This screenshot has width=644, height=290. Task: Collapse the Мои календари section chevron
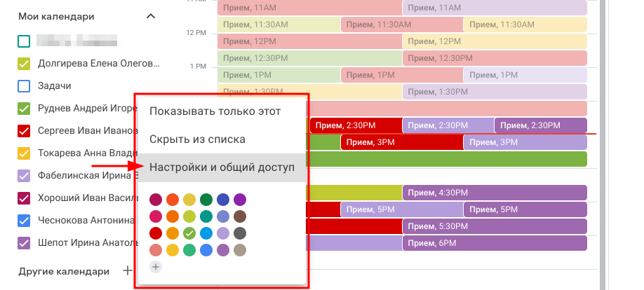click(x=151, y=16)
